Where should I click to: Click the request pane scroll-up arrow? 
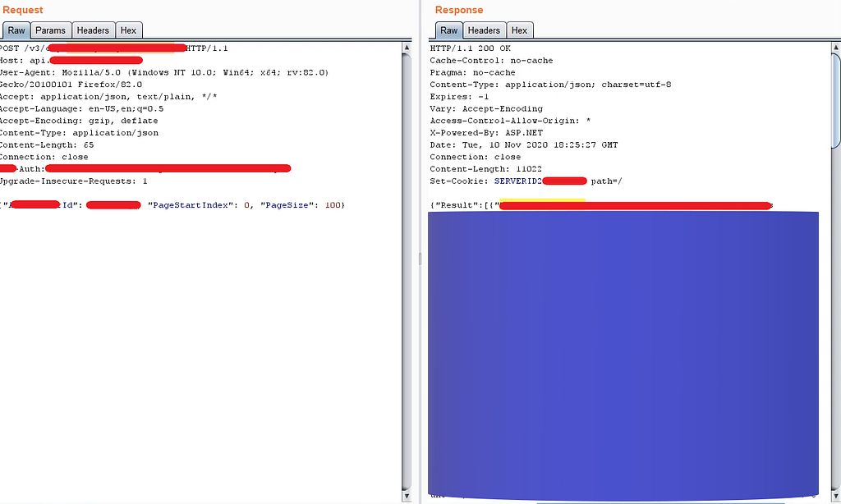point(407,48)
